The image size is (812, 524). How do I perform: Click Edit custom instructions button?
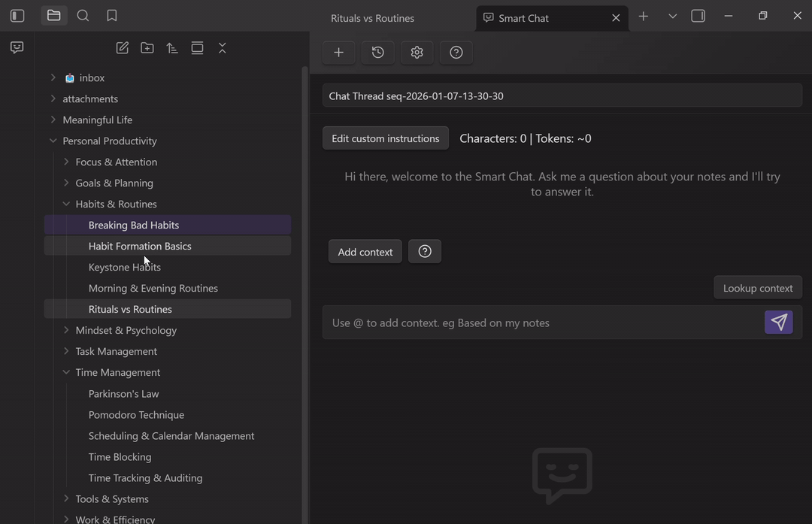click(x=386, y=138)
